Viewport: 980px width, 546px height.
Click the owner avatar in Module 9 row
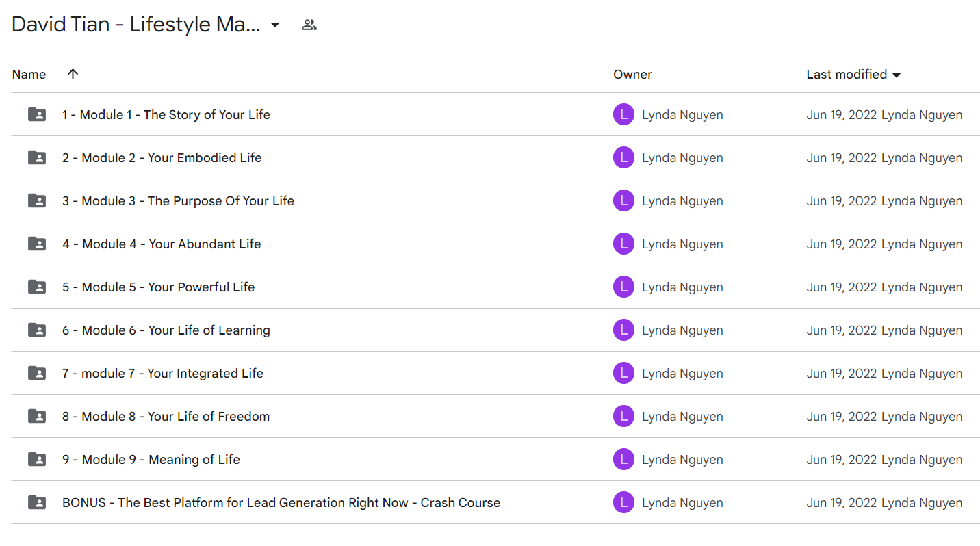623,459
